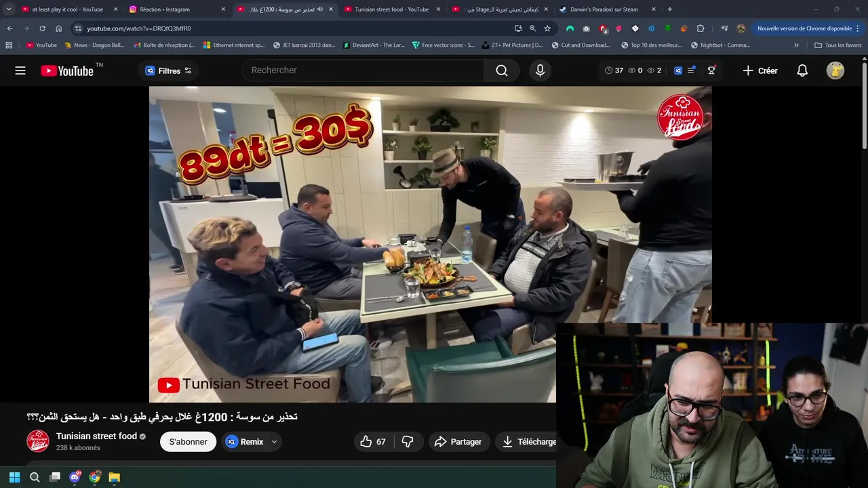Open Windows taskbar search
Image resolution: width=868 pixels, height=488 pixels.
(x=35, y=477)
